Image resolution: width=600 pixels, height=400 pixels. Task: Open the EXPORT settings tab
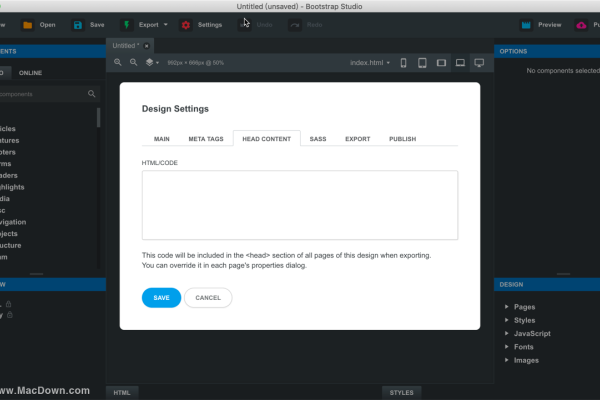357,139
